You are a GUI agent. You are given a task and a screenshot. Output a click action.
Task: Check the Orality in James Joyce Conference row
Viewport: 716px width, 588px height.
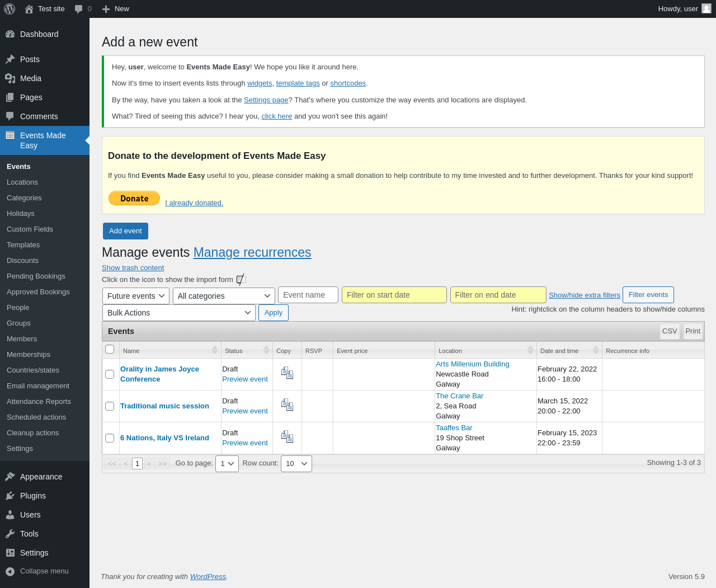(x=110, y=374)
